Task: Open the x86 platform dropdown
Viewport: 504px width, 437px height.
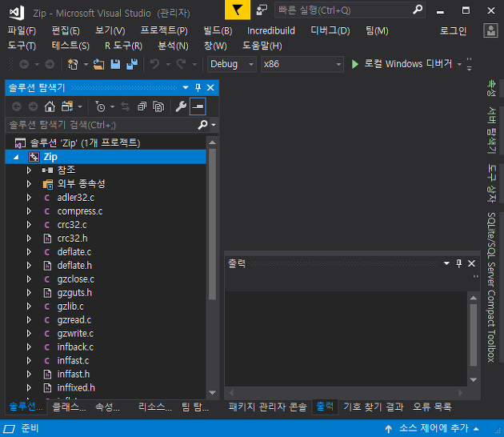Action: (302, 64)
